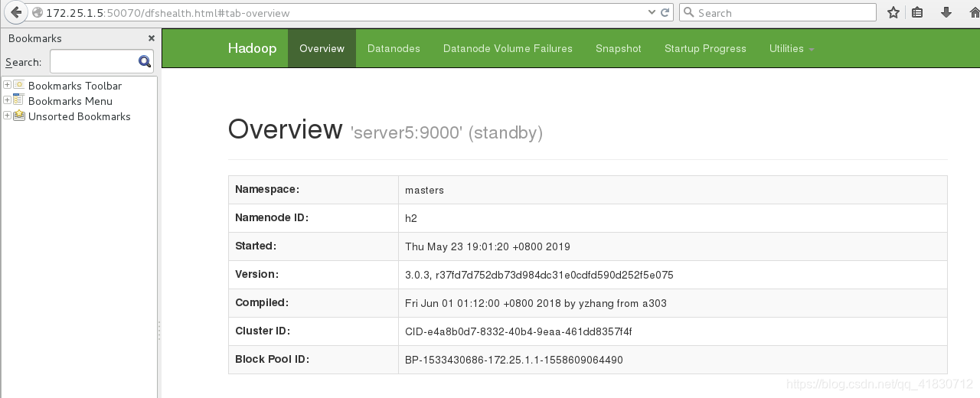This screenshot has width=980, height=398.
Task: Select the Cluster ID value
Action: 518,331
